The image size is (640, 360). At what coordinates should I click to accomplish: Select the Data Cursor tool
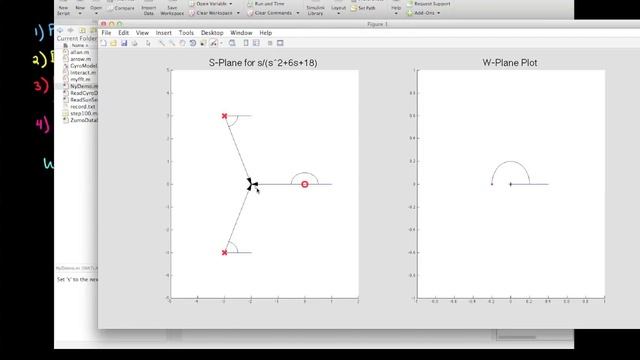coord(203,43)
